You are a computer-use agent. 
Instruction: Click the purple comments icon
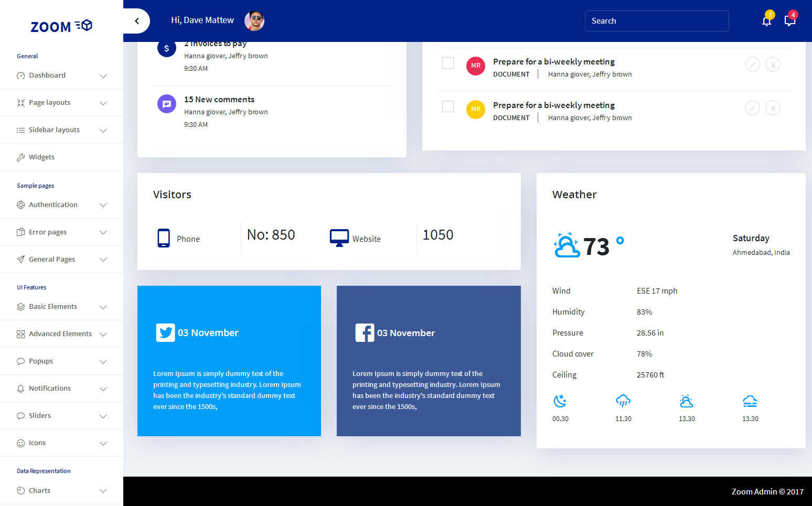click(x=167, y=104)
